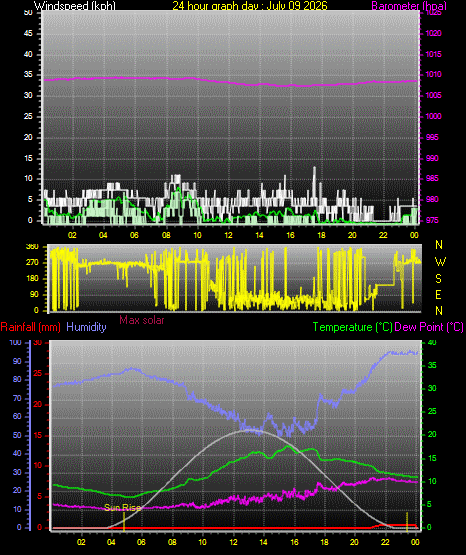This screenshot has width=466, height=555.
Task: Click the "Max solar" legend label
Action: point(142,320)
